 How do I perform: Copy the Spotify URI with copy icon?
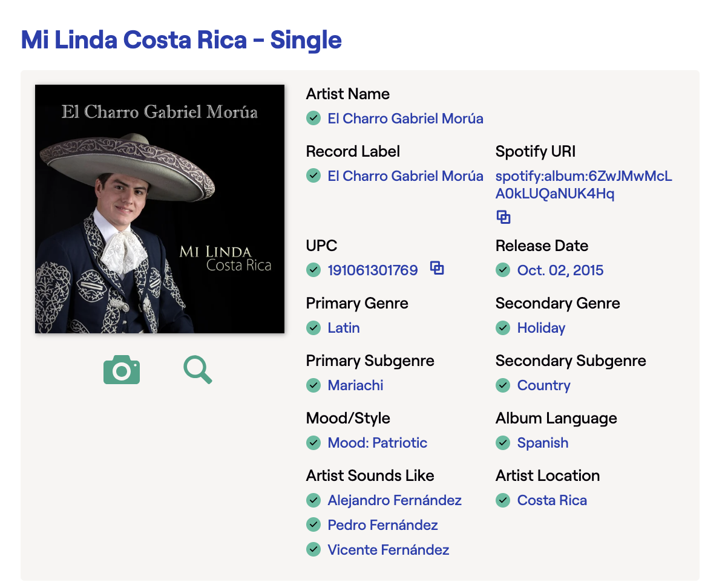tap(504, 217)
